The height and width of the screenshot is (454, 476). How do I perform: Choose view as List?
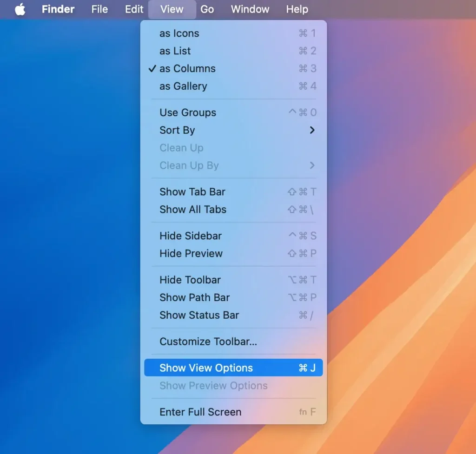coord(233,51)
